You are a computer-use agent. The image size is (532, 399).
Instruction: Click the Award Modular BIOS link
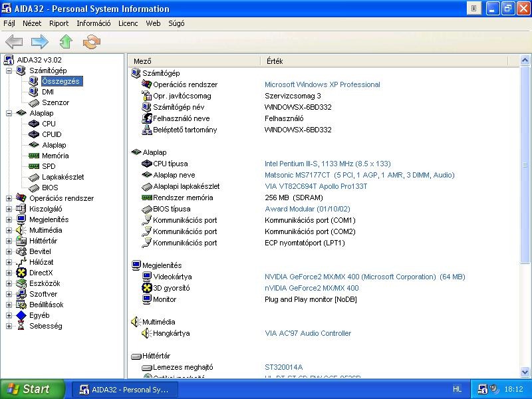pos(307,209)
